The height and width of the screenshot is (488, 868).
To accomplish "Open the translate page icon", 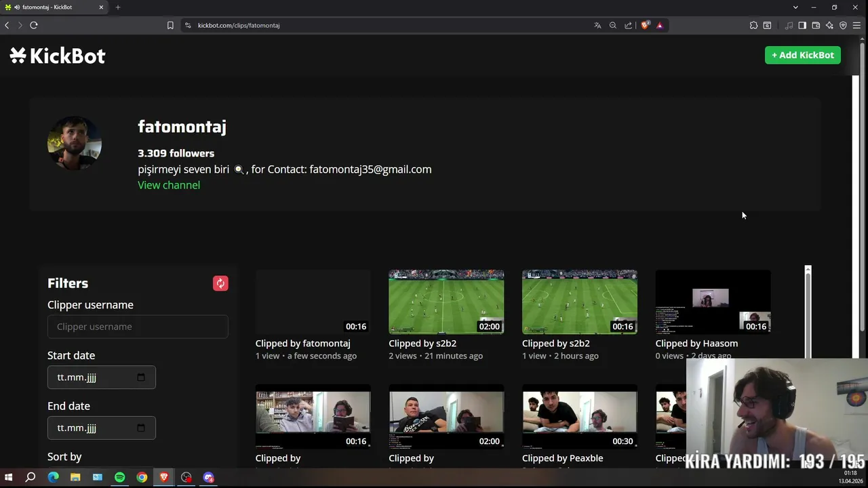I will 597,25.
